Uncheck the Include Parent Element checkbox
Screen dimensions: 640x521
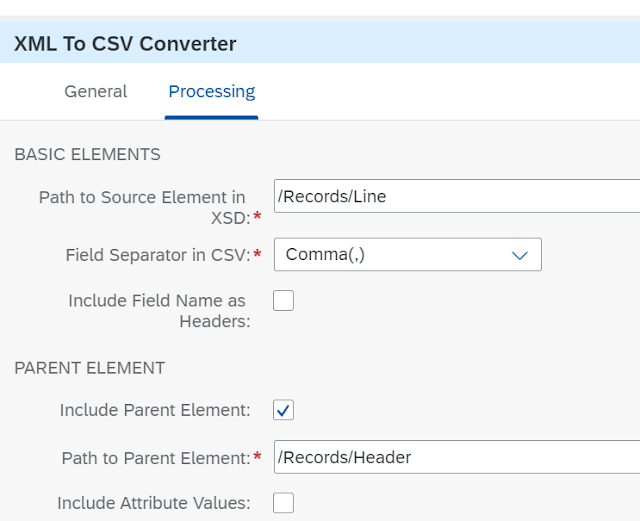pos(283,410)
